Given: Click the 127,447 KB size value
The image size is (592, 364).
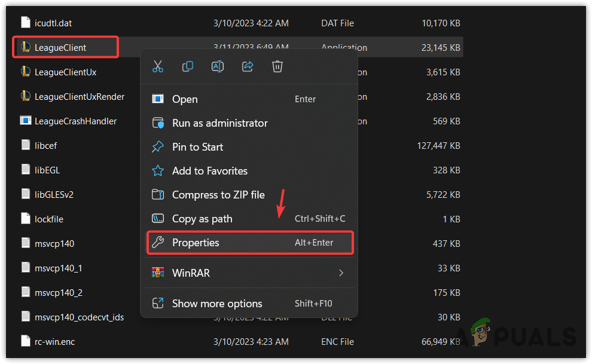Looking at the screenshot, I should click(x=438, y=146).
